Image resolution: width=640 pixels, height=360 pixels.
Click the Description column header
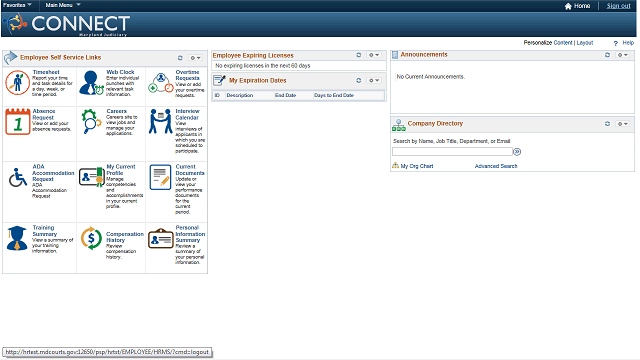[240, 96]
